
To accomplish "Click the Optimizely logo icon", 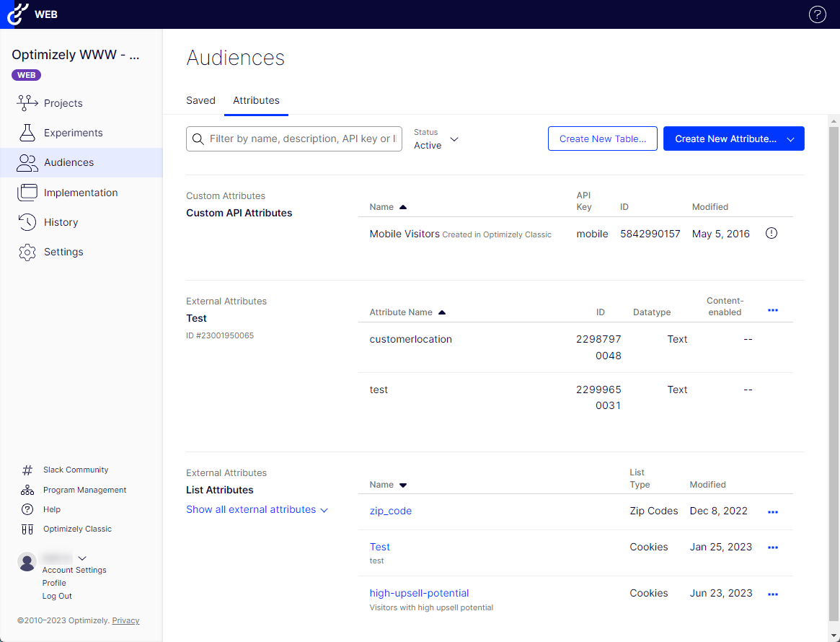I will click(x=18, y=14).
